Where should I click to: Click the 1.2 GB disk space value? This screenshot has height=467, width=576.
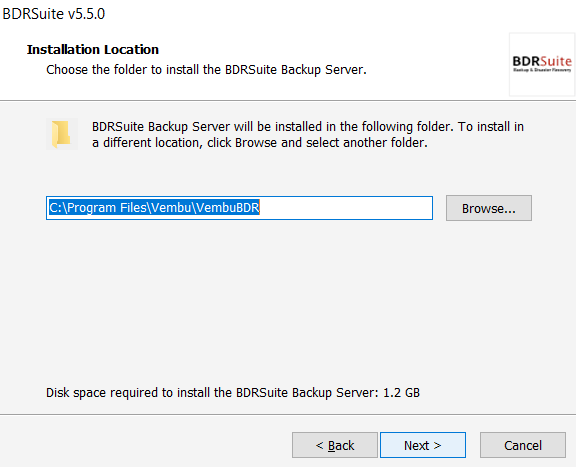(x=401, y=393)
